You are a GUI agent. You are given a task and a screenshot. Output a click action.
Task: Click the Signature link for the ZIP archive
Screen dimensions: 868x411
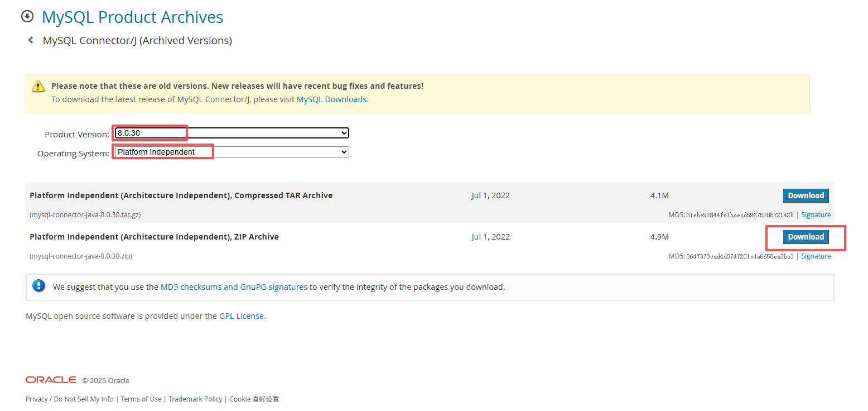click(816, 256)
